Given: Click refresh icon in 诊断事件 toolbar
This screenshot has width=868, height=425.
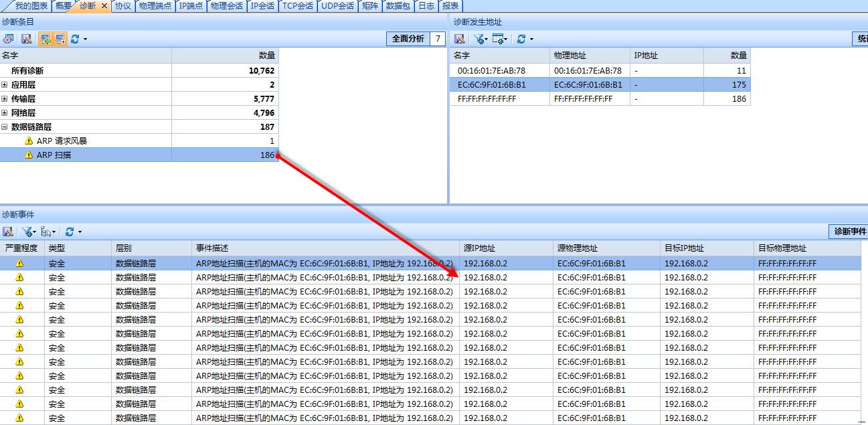Looking at the screenshot, I should pos(69,232).
